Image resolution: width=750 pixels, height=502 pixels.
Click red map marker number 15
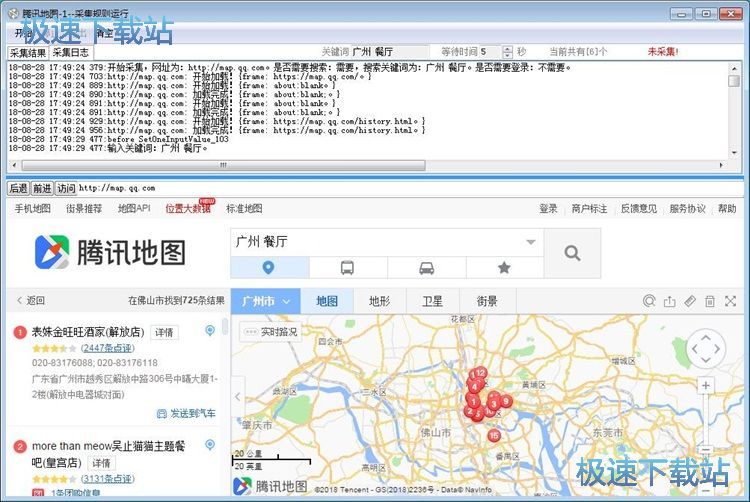494,435
